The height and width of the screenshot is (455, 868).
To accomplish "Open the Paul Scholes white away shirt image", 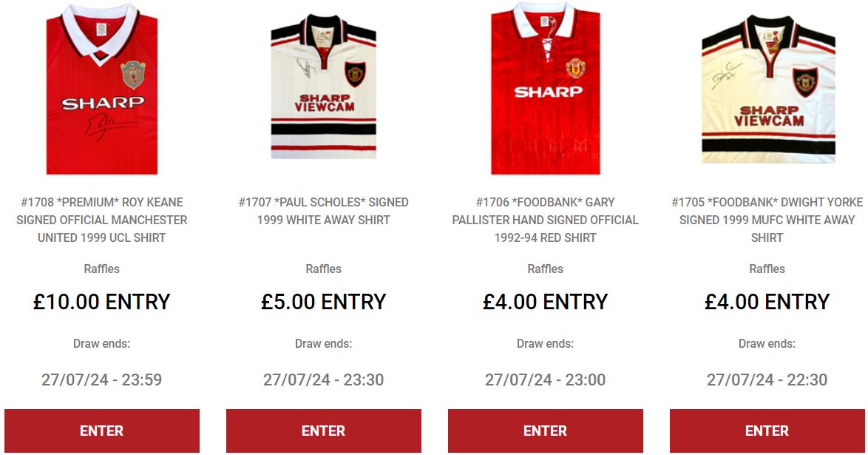I will click(323, 87).
